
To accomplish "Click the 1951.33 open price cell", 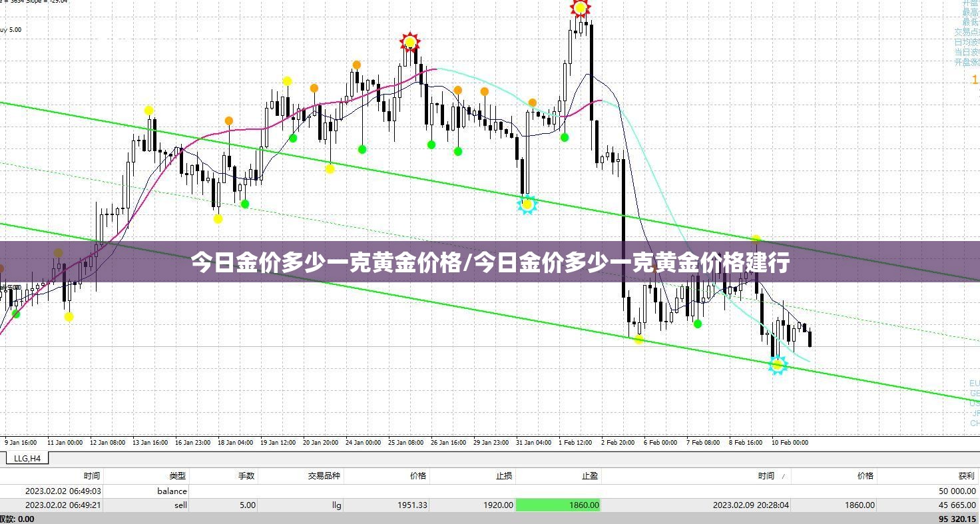I will click(x=413, y=505).
